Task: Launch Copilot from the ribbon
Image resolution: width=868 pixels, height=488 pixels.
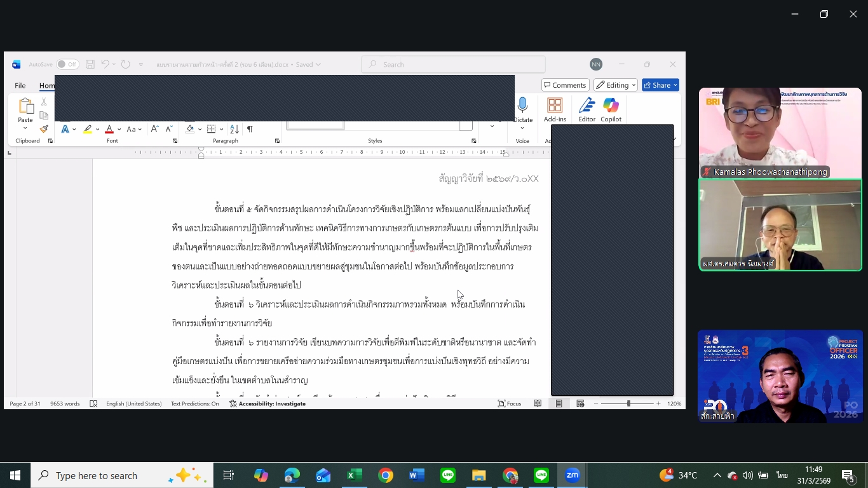Action: pos(611,109)
